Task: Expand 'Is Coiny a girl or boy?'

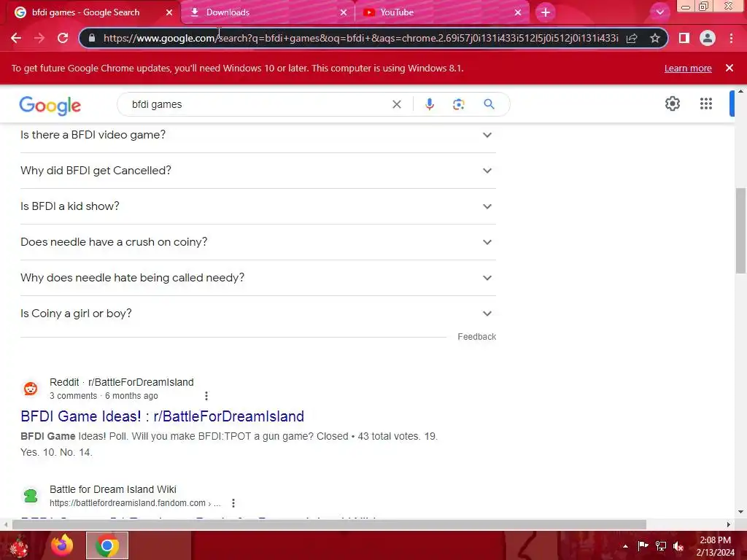Action: click(x=258, y=314)
